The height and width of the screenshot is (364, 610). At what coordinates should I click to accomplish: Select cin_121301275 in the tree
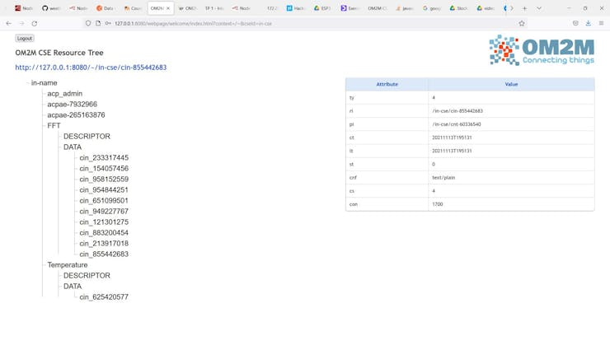point(104,222)
